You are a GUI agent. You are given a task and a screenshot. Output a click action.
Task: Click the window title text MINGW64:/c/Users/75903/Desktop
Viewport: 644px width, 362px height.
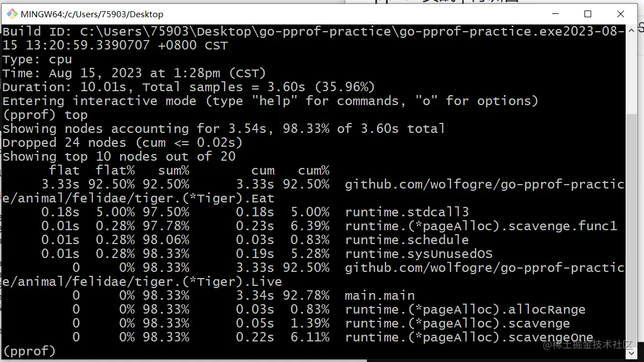92,14
